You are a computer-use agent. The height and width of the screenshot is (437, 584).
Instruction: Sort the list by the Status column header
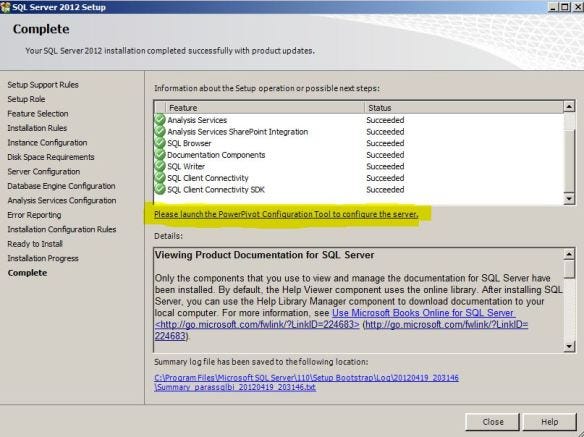[464, 108]
